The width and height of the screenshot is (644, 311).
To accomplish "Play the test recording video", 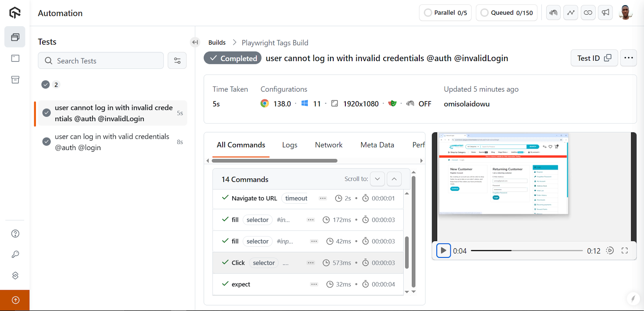I will point(443,251).
